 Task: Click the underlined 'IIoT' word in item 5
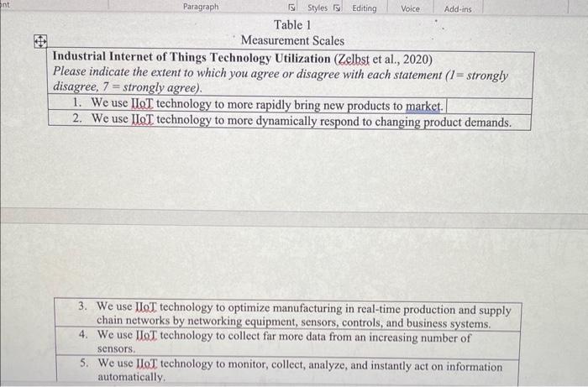click(x=147, y=363)
